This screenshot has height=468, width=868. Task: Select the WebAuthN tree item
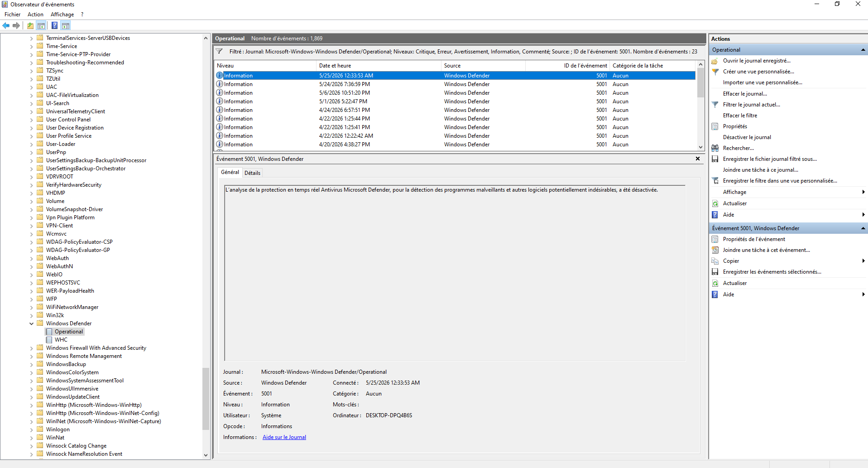click(59, 266)
